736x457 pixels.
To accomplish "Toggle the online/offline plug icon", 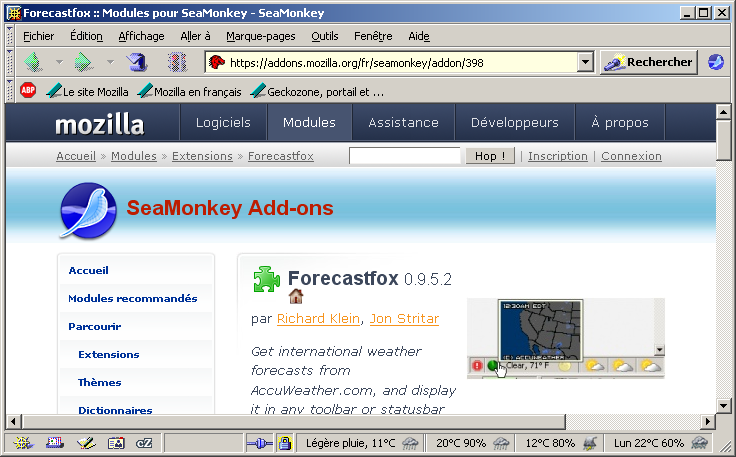I will click(259, 442).
